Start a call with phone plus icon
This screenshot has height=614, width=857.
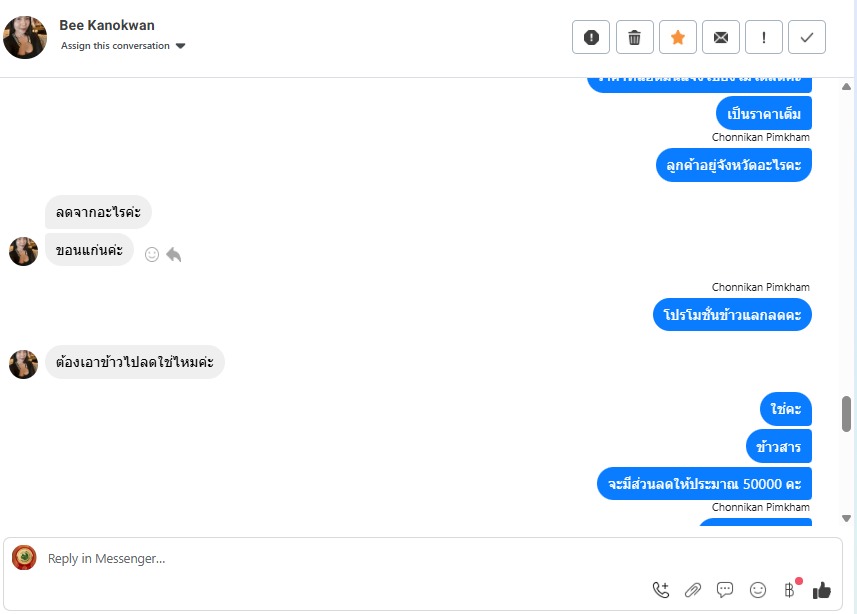pos(661,590)
